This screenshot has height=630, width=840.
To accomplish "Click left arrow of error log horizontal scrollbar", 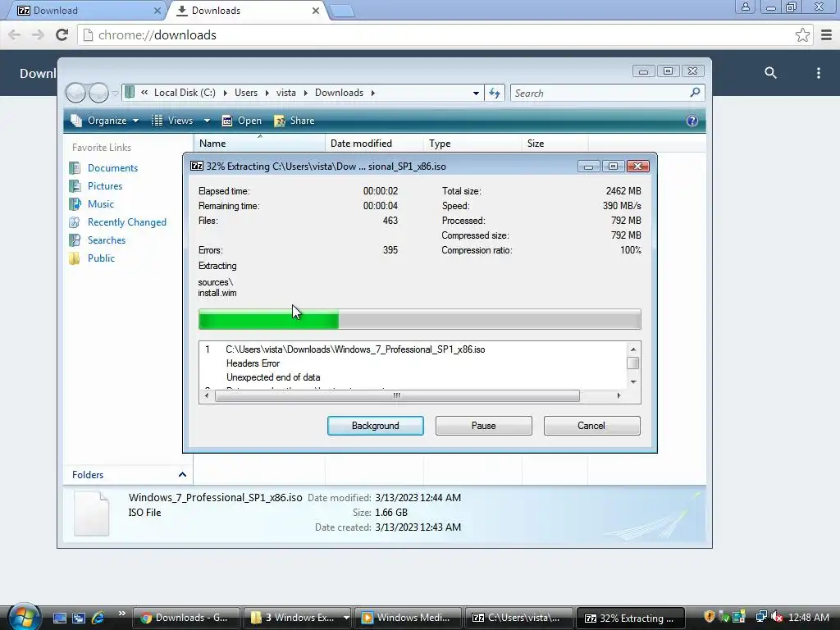I will click(207, 396).
